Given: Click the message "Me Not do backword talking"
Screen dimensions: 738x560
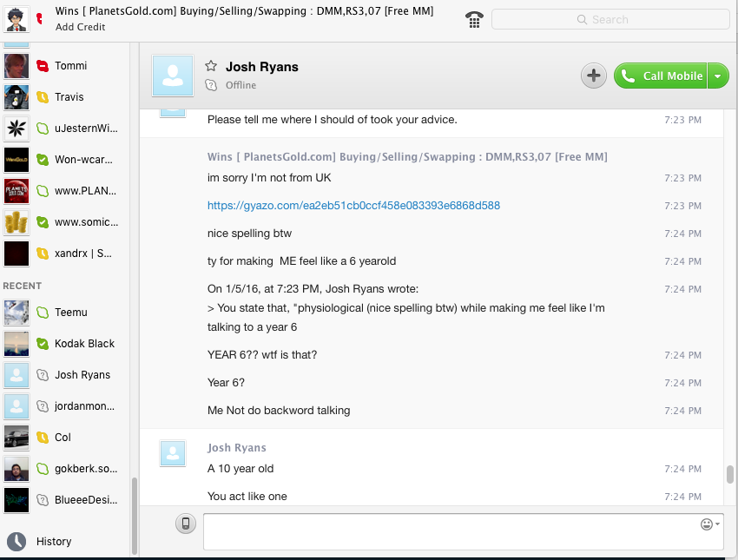Looking at the screenshot, I should pyautogui.click(x=279, y=411).
